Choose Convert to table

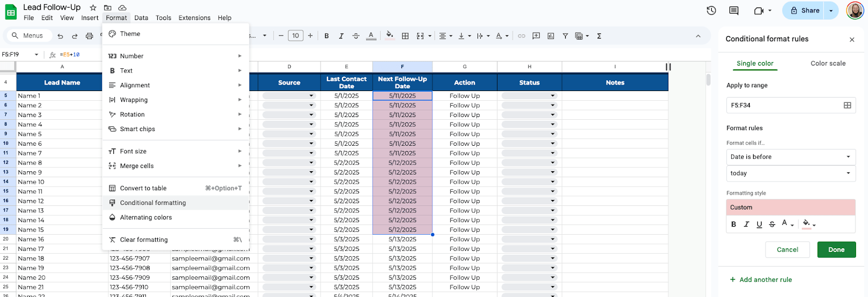point(175,188)
